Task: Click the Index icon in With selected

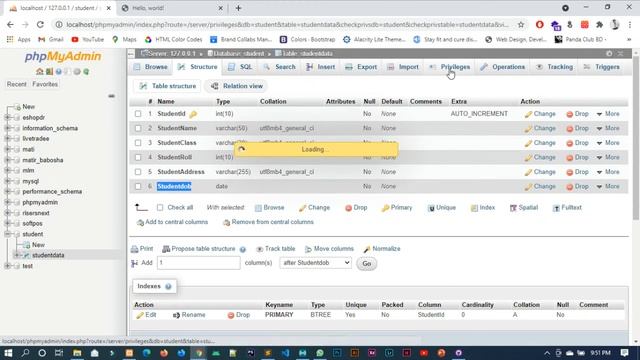Action: (474, 208)
